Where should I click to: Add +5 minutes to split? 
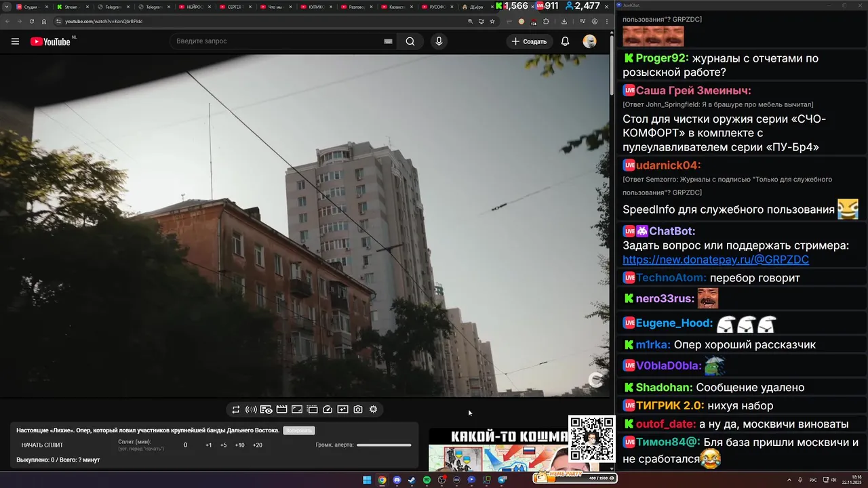tap(223, 445)
